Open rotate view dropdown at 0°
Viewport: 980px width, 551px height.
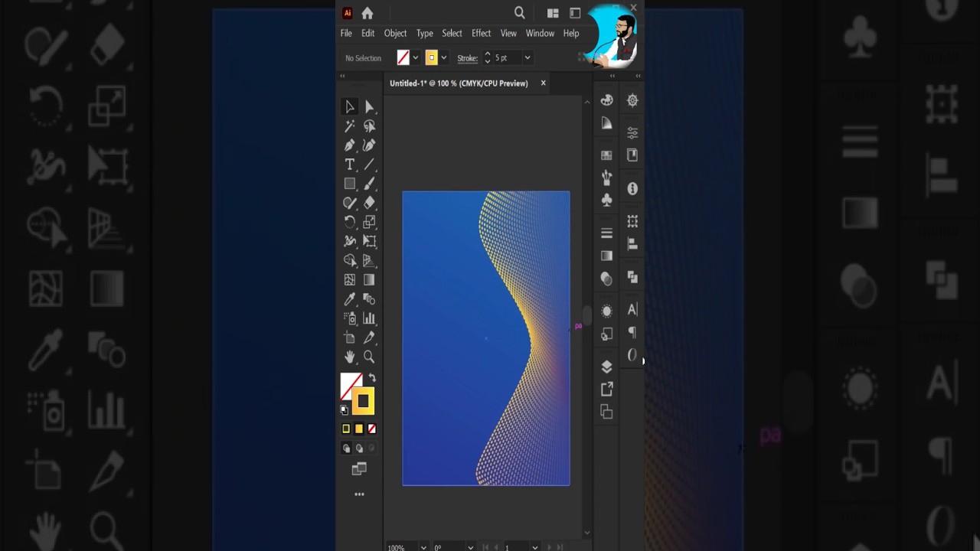470,548
